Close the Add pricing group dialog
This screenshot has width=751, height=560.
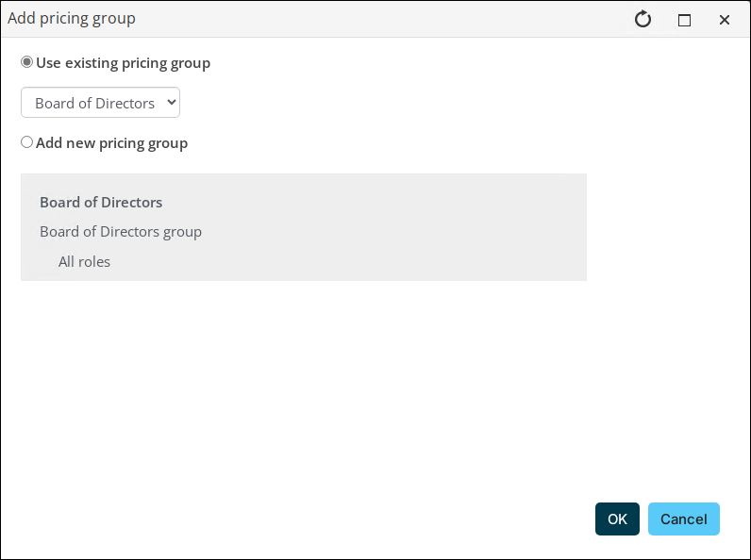pos(725,20)
